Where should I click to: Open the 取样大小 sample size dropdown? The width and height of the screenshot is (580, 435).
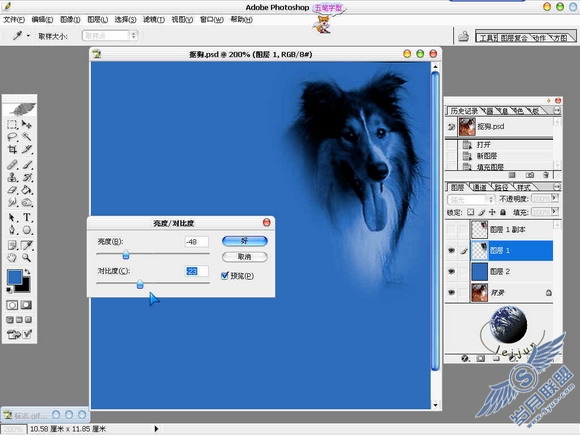pos(110,36)
